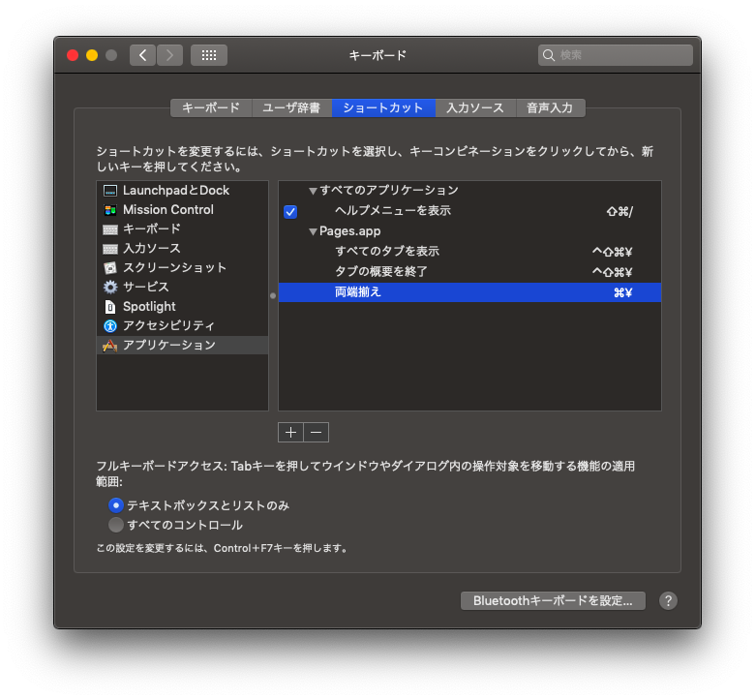755x700 pixels.
Task: Click the 入力ソース category icon
Action: [x=109, y=249]
